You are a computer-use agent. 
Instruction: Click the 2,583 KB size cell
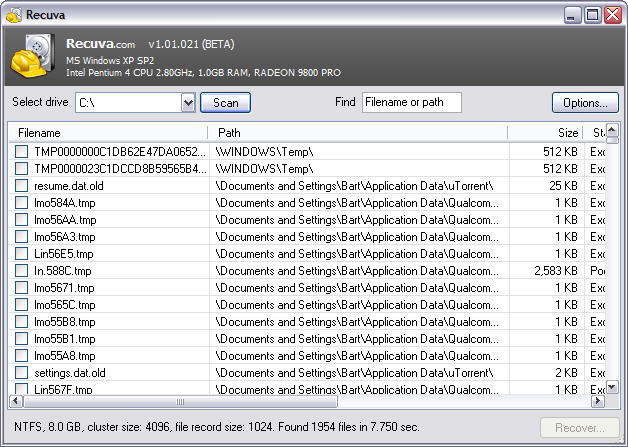point(556,271)
